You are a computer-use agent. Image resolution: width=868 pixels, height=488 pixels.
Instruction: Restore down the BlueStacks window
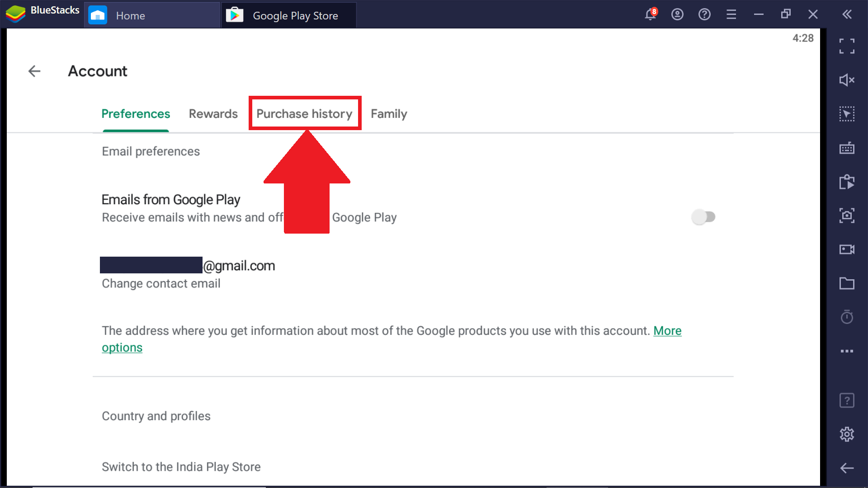coord(786,14)
